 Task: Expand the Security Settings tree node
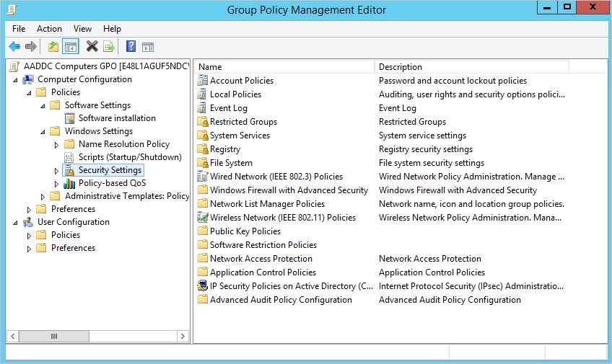[57, 171]
